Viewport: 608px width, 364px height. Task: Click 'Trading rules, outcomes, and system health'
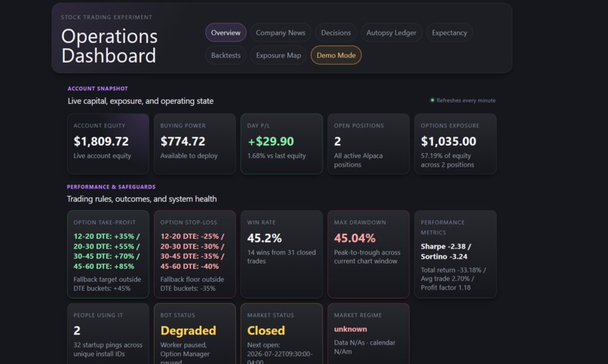coord(142,199)
